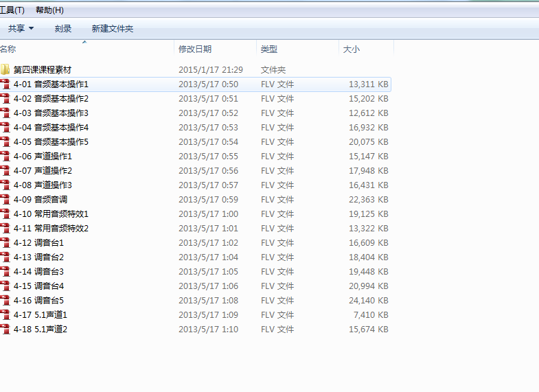
Task: Select FLV icon for 4-07 声道操作2
Action: [x=5, y=171]
